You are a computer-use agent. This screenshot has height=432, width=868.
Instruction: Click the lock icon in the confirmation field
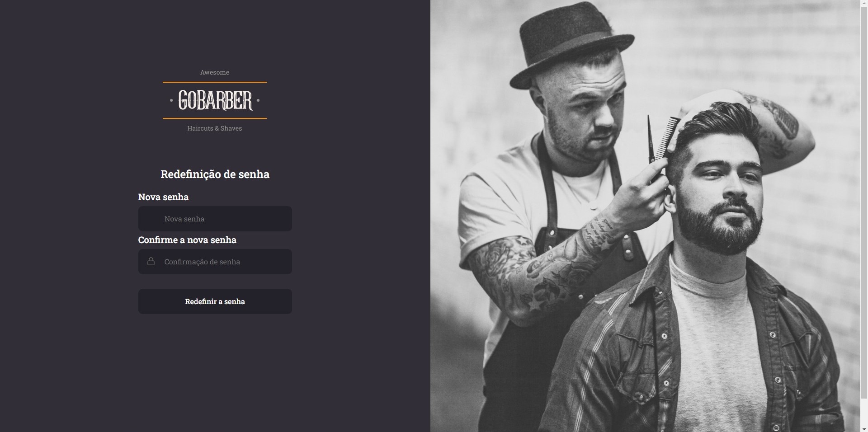(x=151, y=262)
